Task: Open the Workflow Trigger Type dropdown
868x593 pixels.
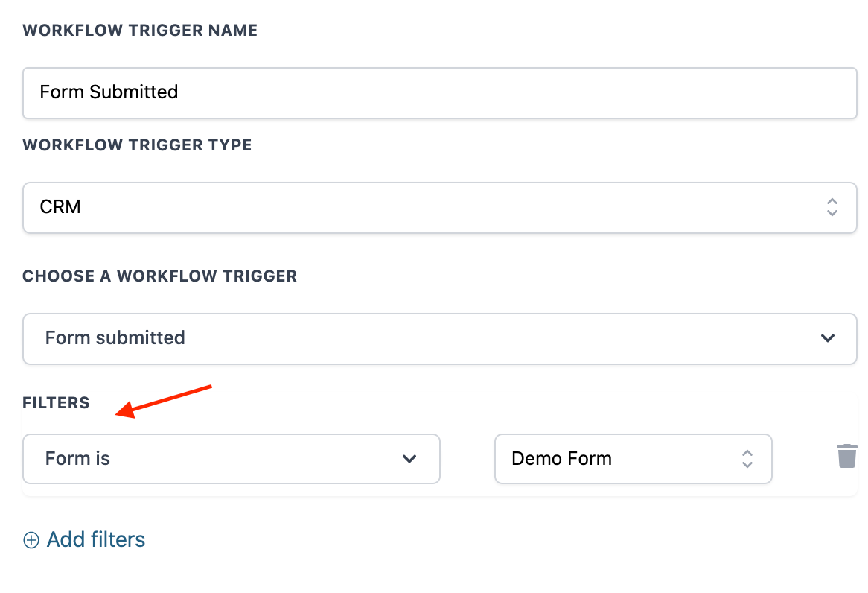Action: coord(439,207)
